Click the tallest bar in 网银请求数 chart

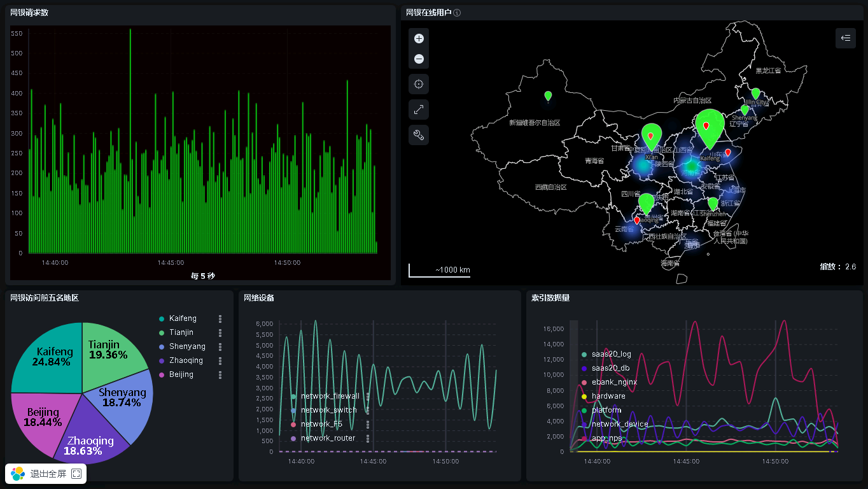(x=130, y=140)
